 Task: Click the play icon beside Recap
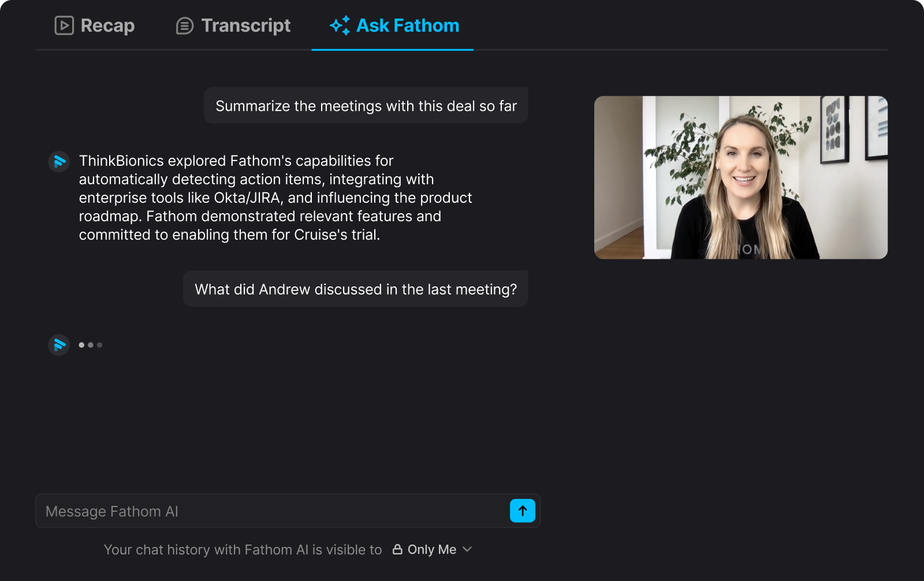pyautogui.click(x=64, y=25)
